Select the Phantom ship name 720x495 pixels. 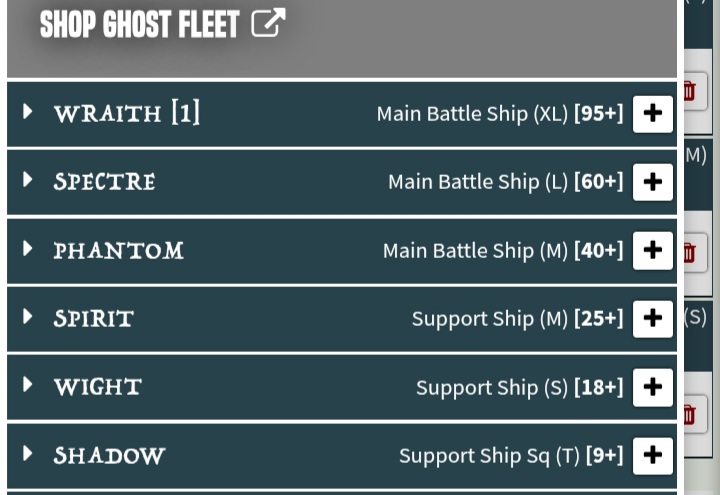pos(118,251)
